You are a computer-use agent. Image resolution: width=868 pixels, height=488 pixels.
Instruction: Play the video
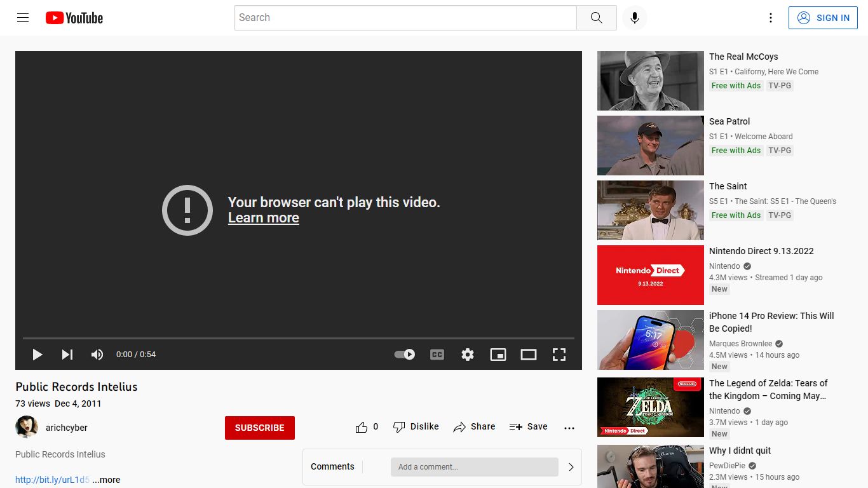click(37, 355)
